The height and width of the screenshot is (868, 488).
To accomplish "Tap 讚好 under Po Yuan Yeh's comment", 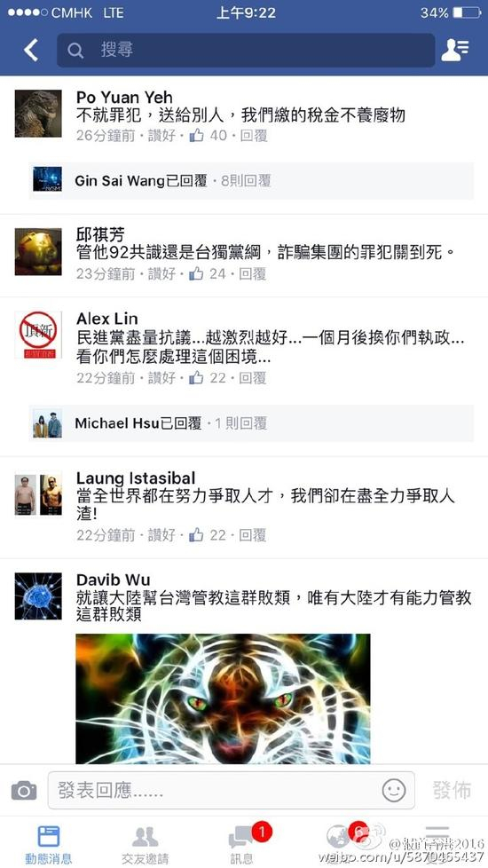I will (x=161, y=135).
